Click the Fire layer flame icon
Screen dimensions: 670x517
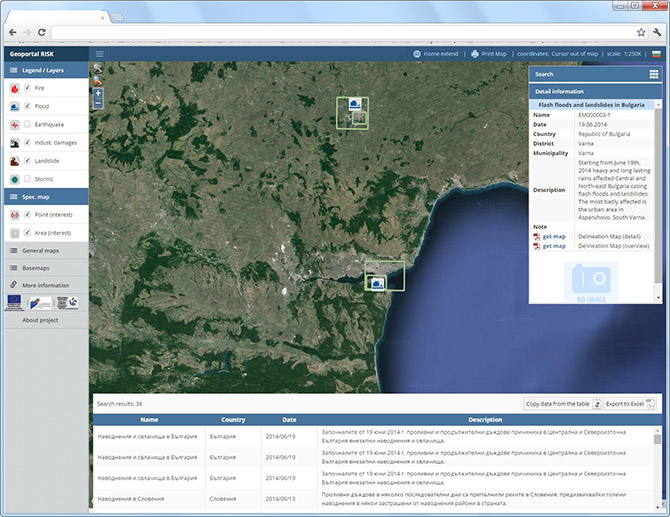[x=15, y=88]
